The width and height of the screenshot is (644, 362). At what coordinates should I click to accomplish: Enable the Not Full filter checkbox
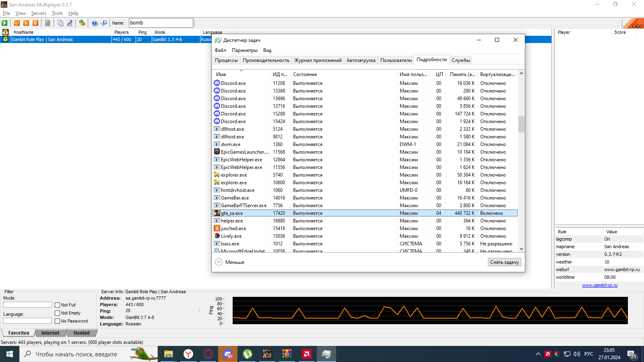pyautogui.click(x=58, y=305)
